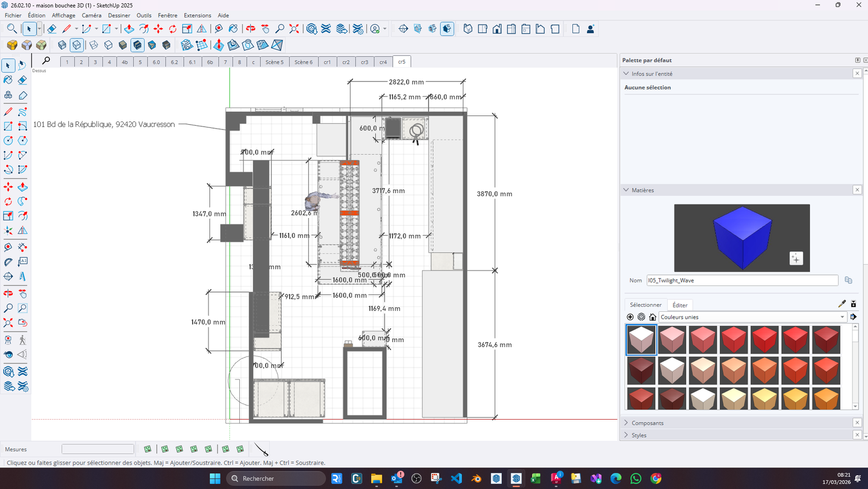Choose the bright red color swatch
The image size is (868, 489).
[765, 340]
